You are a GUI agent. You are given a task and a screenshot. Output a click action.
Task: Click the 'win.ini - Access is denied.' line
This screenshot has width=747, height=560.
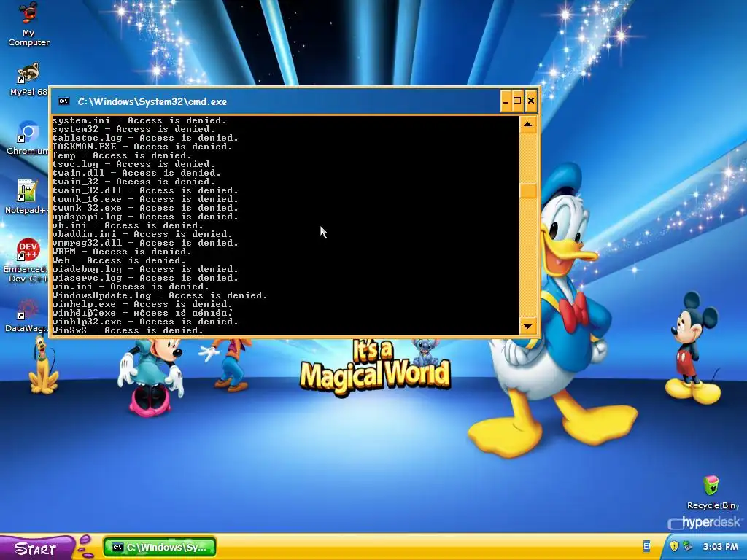pos(131,287)
